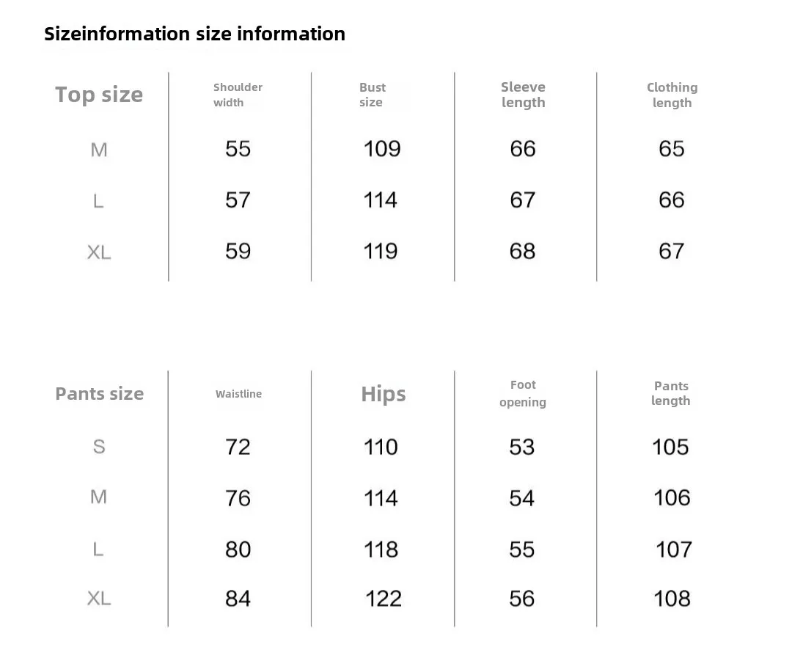Click the XL row label under Top size
Viewport: 792px width, 672px height.
click(x=99, y=252)
